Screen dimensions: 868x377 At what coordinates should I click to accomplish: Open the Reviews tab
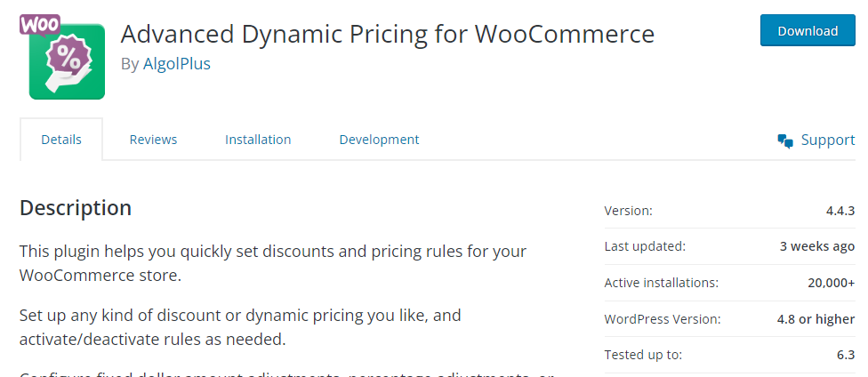[x=153, y=140]
